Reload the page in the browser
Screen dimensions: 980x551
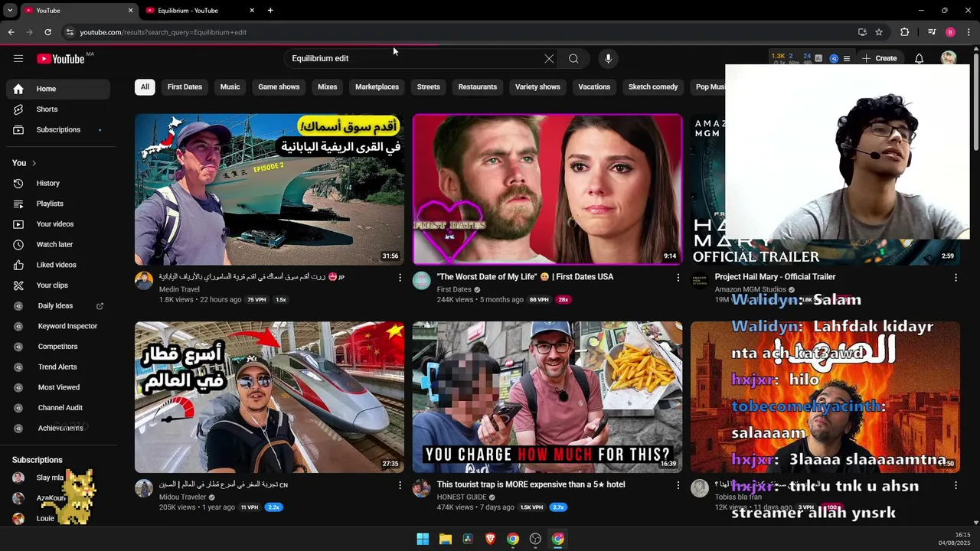pos(47,32)
